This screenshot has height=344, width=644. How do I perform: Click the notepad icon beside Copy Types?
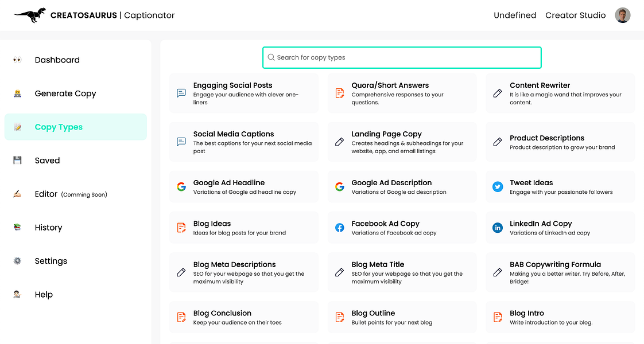point(17,127)
